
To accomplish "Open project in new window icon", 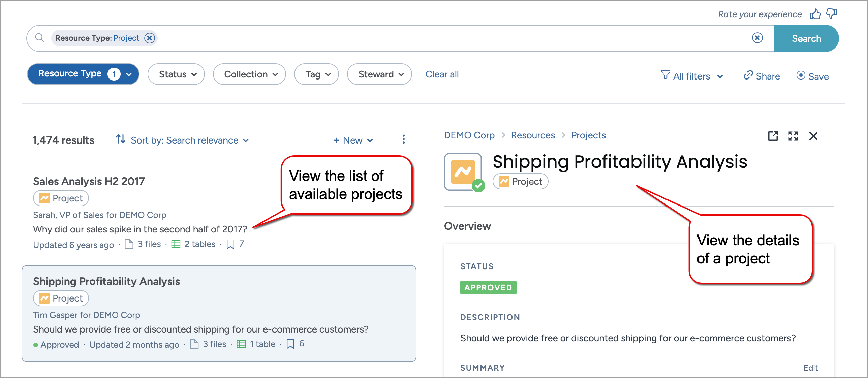I will (773, 136).
